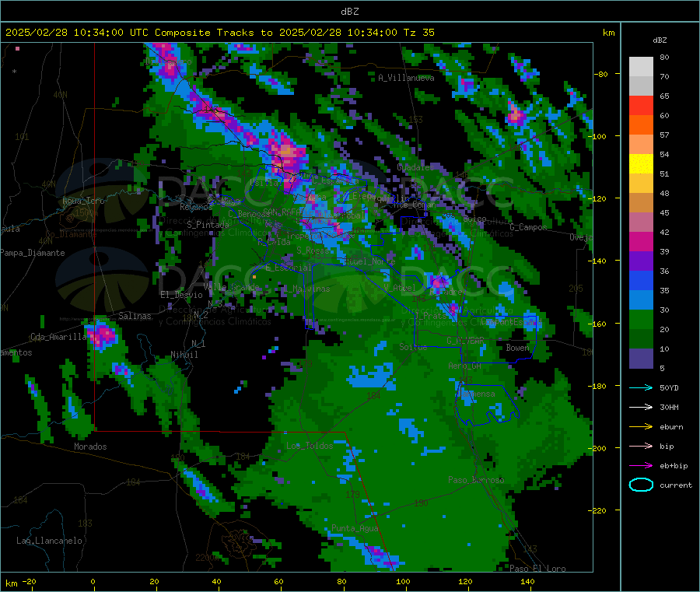Click the Paso_Barroso place label
700x592 pixels.
[476, 480]
